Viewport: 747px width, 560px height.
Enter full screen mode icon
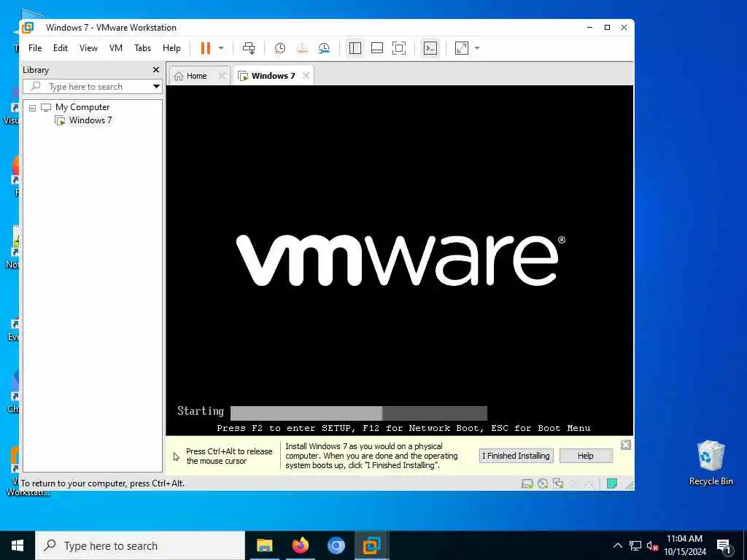pos(399,48)
